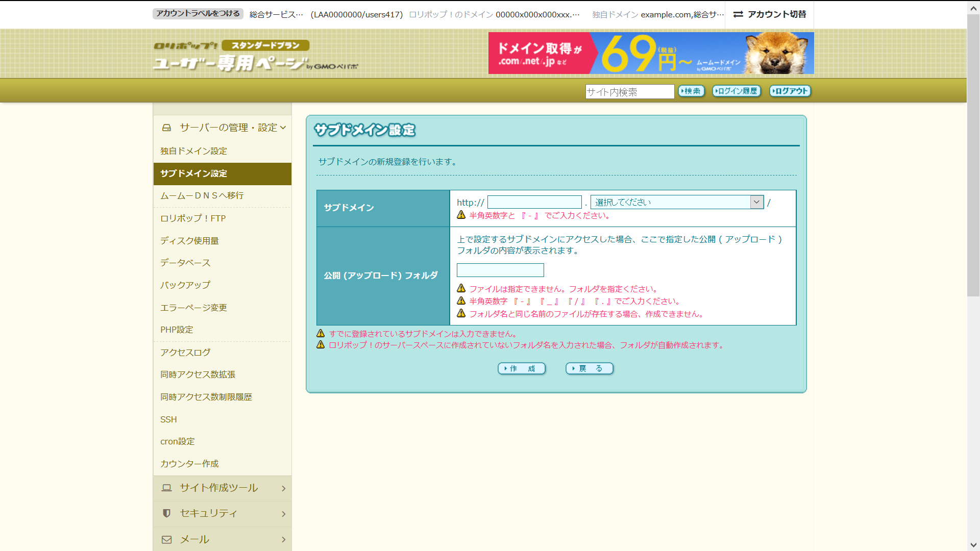
Task: Expand the セキュリティ menu chevron
Action: coord(283,514)
